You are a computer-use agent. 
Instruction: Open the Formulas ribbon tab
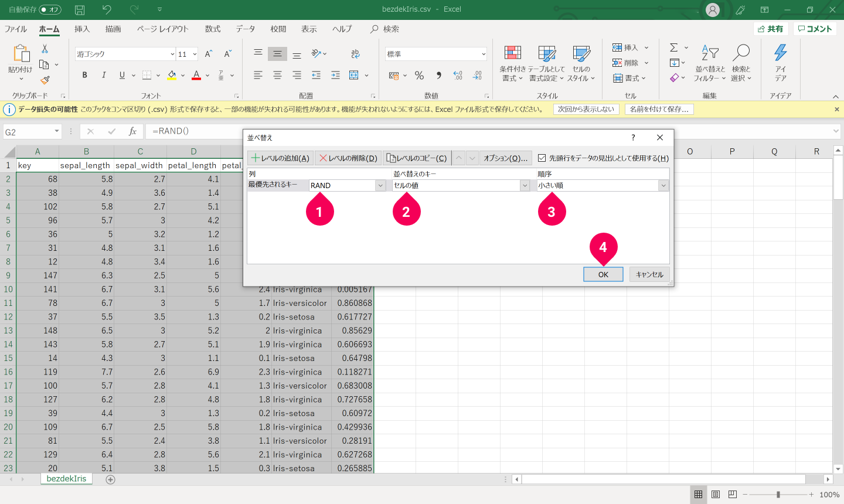click(213, 29)
